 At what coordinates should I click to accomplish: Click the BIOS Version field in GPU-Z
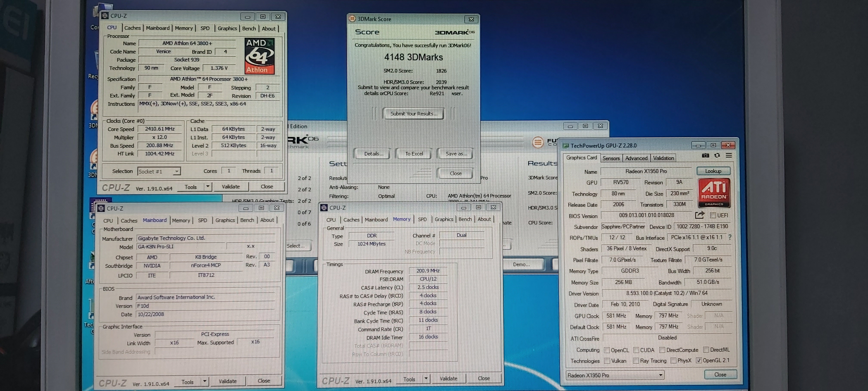point(646,215)
